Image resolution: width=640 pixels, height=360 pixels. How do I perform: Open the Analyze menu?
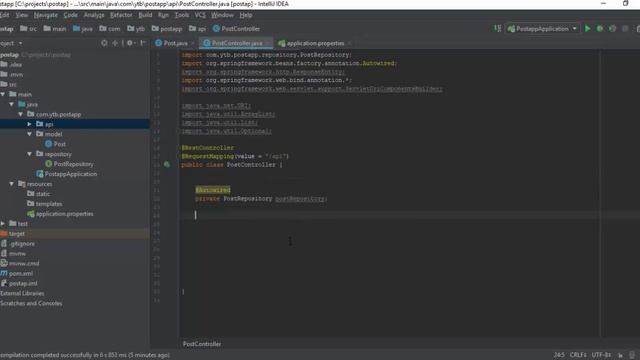[x=94, y=15]
